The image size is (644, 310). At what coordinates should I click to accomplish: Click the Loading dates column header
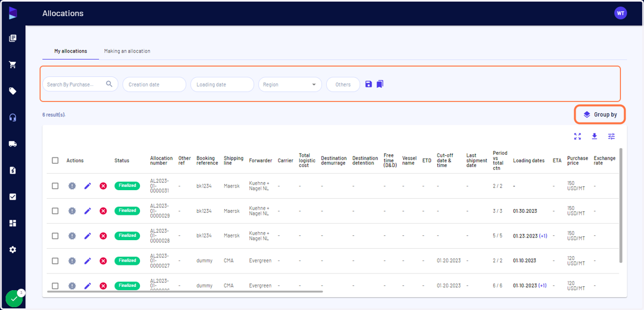pos(529,161)
